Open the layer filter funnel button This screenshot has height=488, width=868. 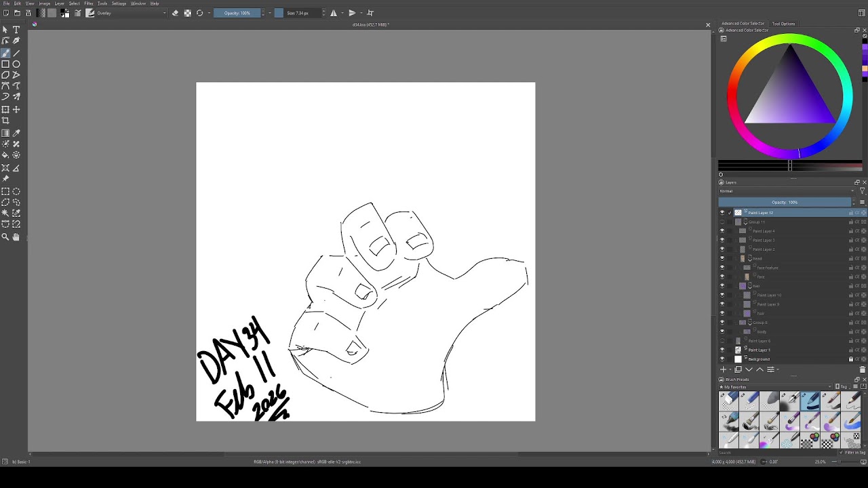(863, 191)
